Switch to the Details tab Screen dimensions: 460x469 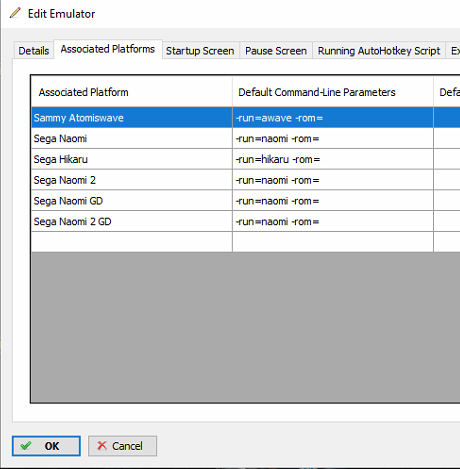click(34, 51)
